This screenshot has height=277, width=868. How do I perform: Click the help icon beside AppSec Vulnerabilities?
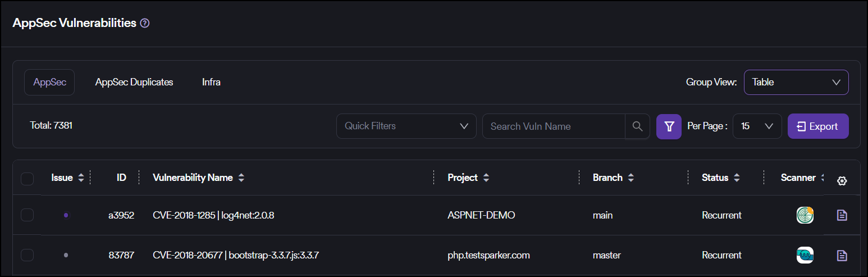coord(145,23)
